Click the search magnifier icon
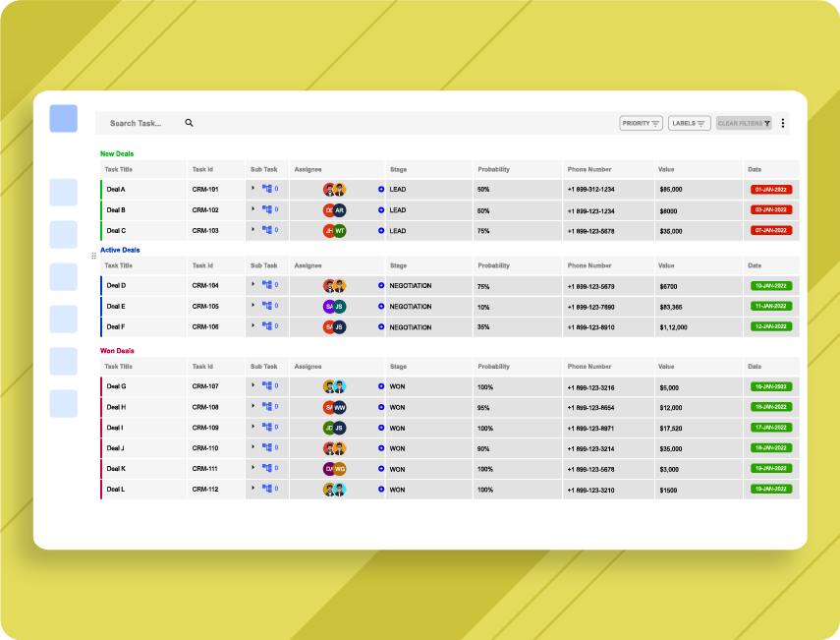840x640 pixels. coord(189,123)
